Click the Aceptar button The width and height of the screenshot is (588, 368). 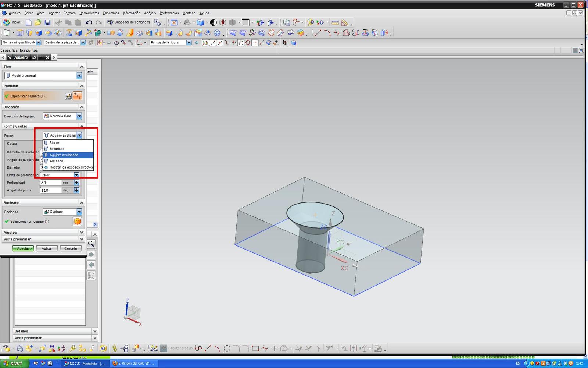[x=23, y=248]
